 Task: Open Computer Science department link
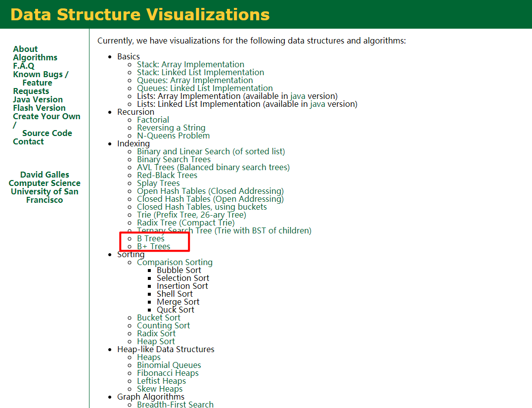(44, 183)
